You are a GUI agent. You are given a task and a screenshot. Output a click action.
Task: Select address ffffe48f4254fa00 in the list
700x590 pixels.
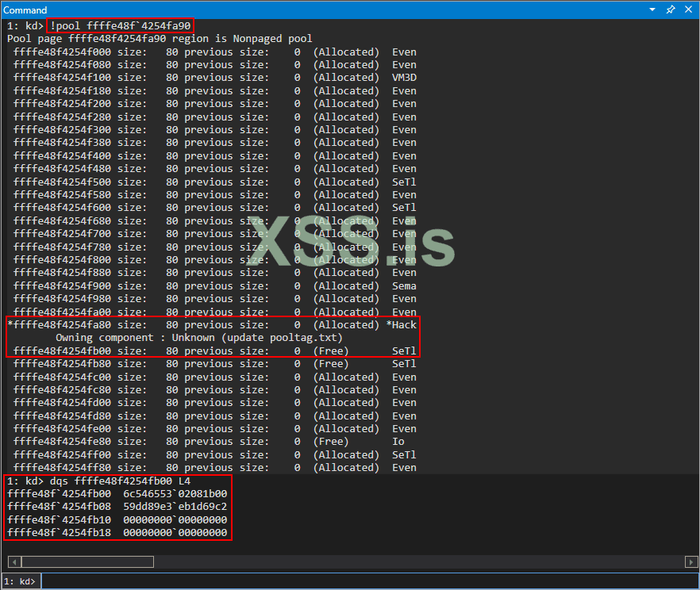(62, 312)
